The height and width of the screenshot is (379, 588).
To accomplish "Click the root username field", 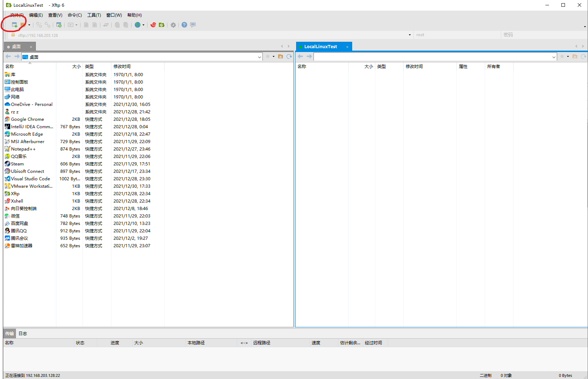I will point(457,35).
